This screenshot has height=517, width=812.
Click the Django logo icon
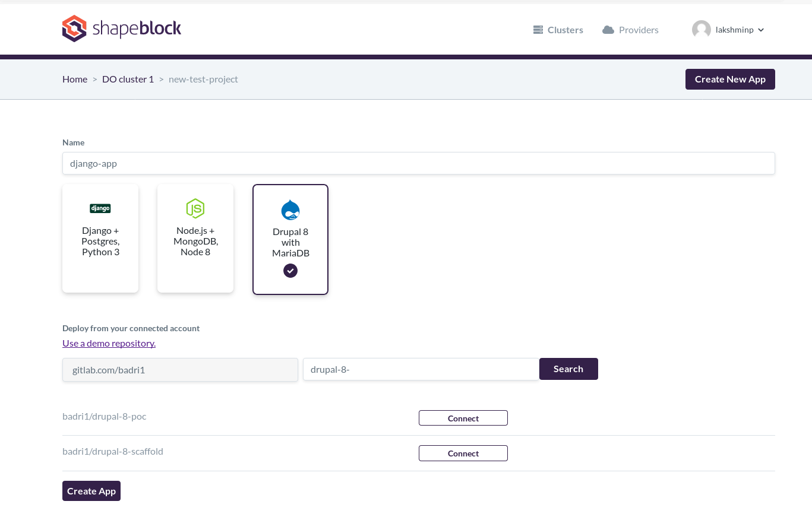(x=100, y=208)
